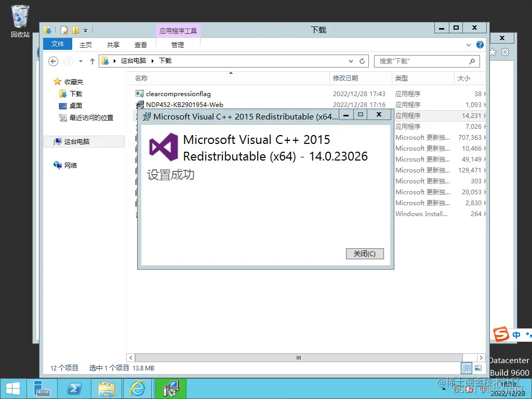The width and height of the screenshot is (532, 399).
Task: Click the search magnifier icon
Action: (x=472, y=61)
